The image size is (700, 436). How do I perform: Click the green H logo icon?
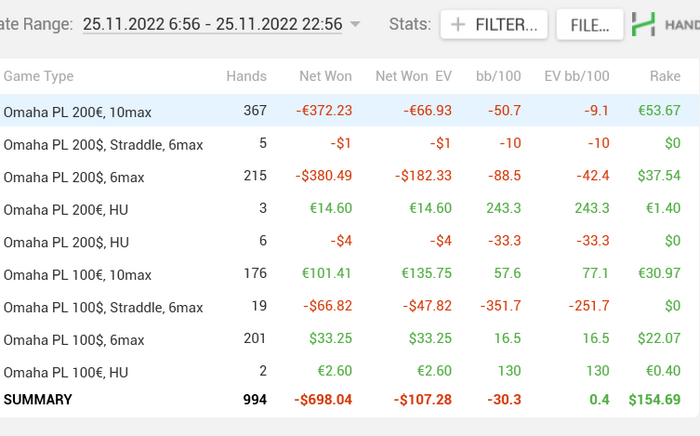coord(645,25)
